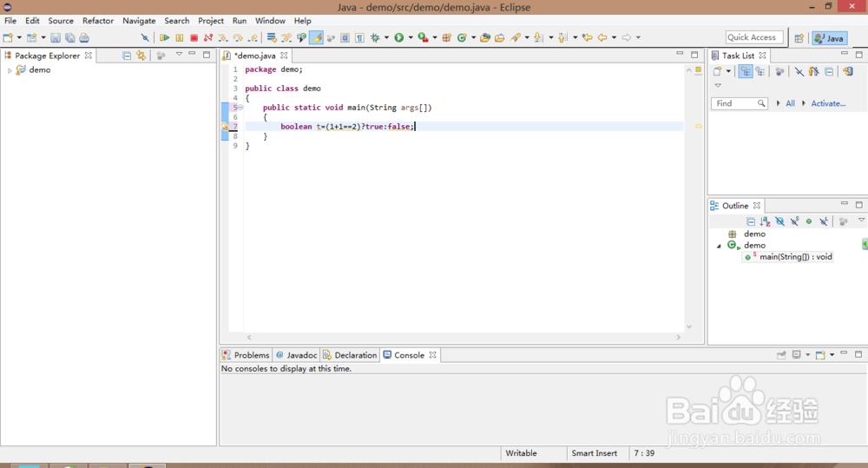The height and width of the screenshot is (468, 868).
Task: Open the Debug button dropdown arrow
Action: (x=386, y=37)
